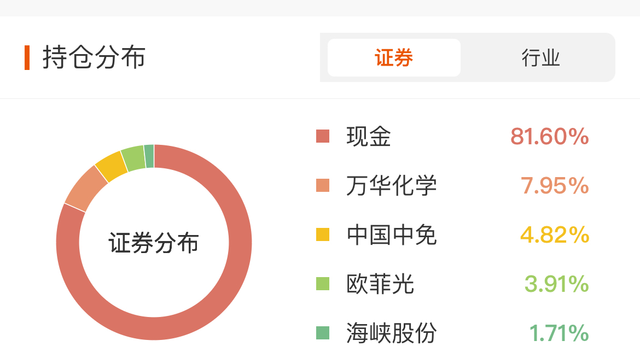Click the 7.95% percentage value

tap(555, 186)
